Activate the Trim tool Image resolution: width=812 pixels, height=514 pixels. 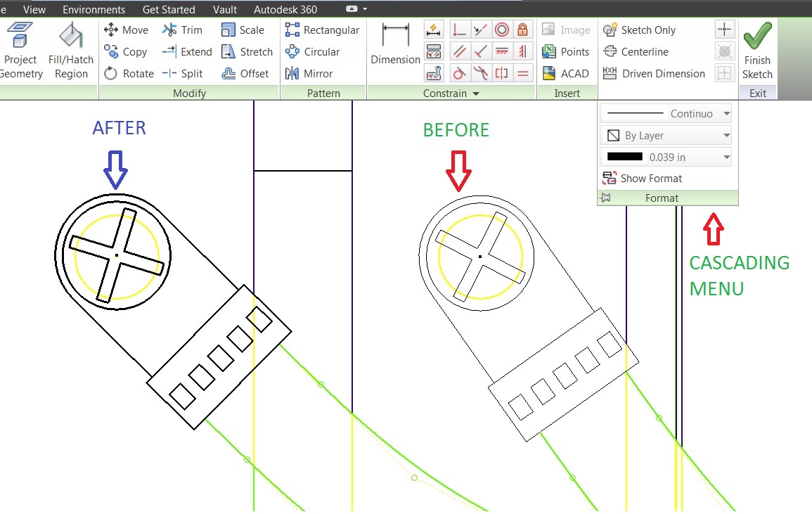(181, 30)
